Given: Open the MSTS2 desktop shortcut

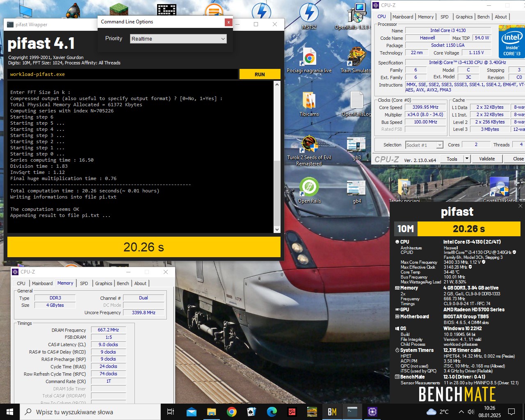Looking at the screenshot, I should tap(309, 16).
